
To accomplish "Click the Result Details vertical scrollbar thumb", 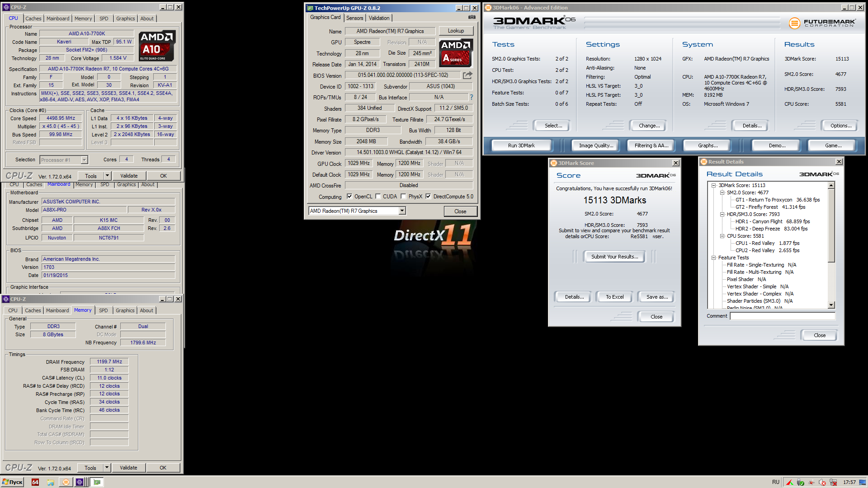I will point(831,225).
